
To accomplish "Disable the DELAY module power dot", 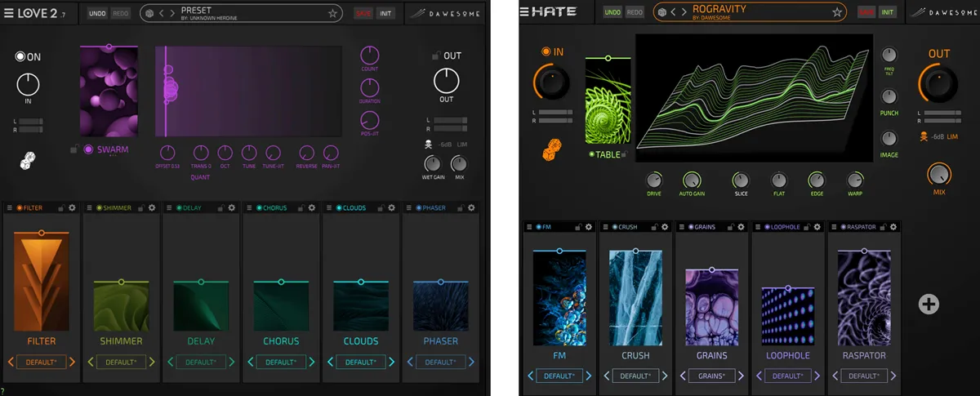I will [x=180, y=208].
